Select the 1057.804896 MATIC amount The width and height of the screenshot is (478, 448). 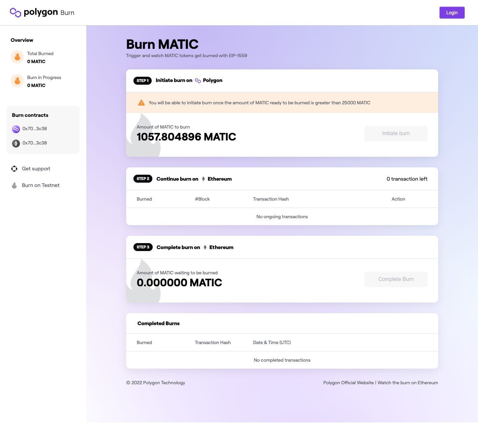pos(186,137)
